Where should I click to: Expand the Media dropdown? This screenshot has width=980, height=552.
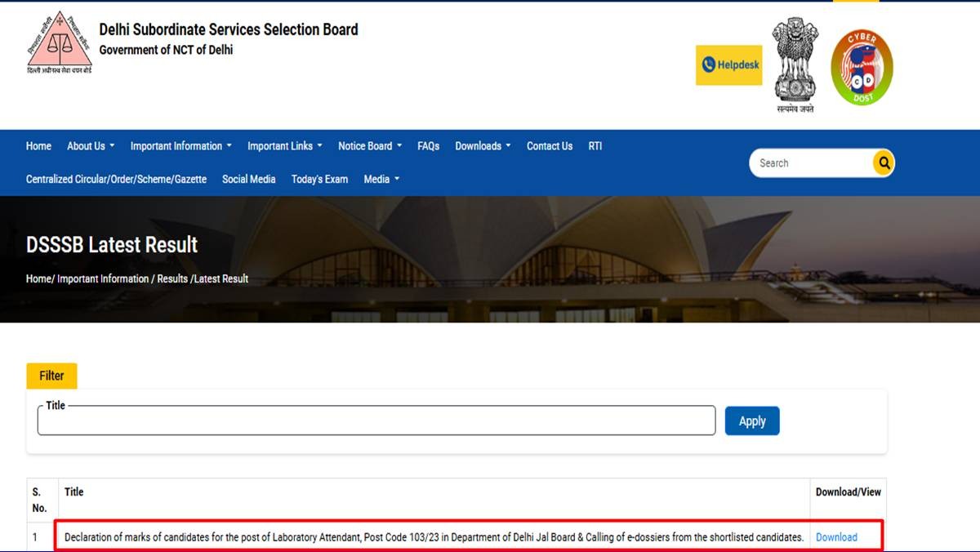381,179
